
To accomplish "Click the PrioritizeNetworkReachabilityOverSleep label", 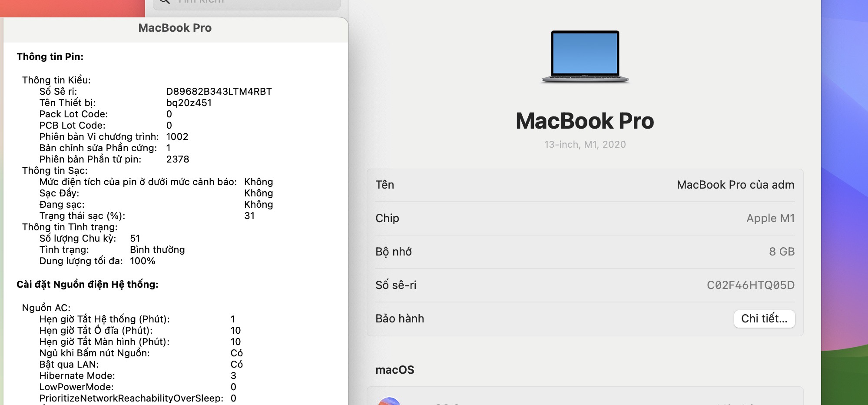I will click(131, 398).
